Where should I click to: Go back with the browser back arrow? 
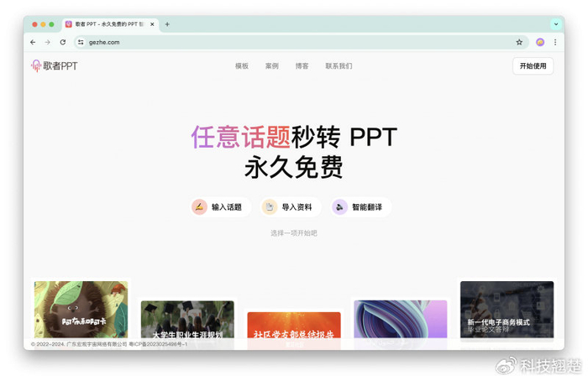pos(33,42)
